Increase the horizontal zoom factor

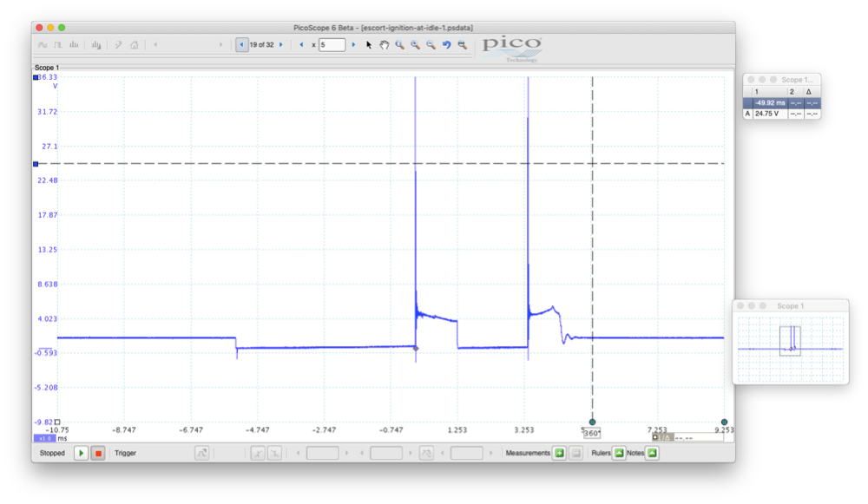353,44
